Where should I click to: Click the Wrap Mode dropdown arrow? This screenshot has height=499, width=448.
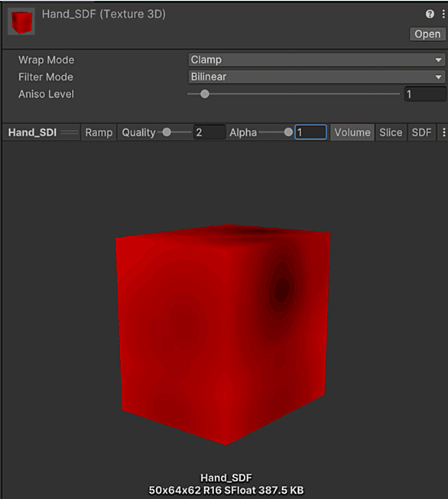coord(439,60)
